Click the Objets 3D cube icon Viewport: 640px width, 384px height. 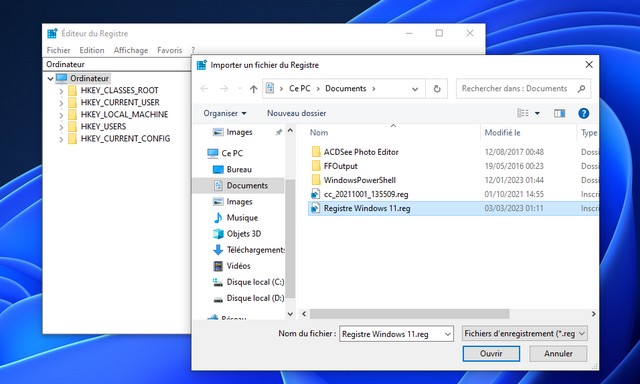218,234
